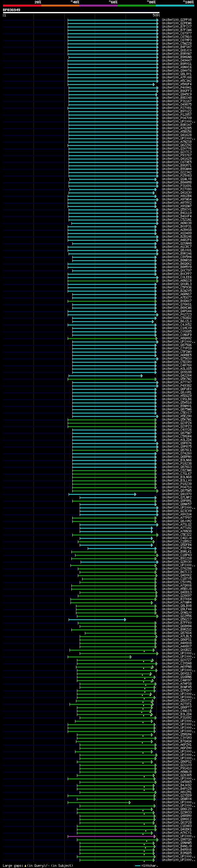Open hit UniRef100_Q26697
This screenshot has height=868, width=197.
(177, 595)
